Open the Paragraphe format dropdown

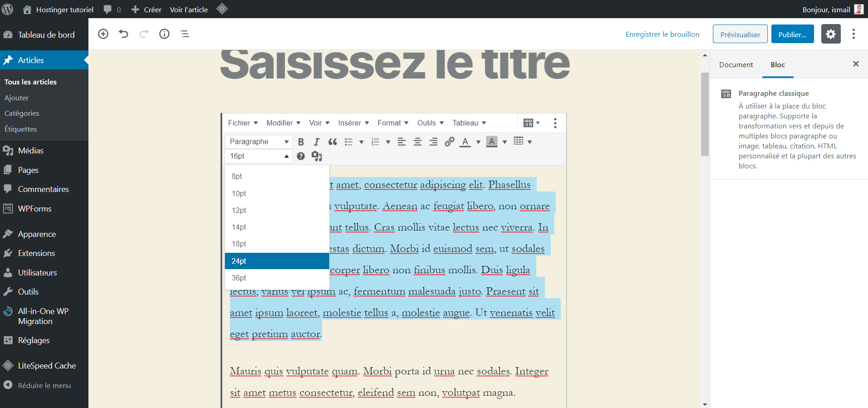[258, 142]
